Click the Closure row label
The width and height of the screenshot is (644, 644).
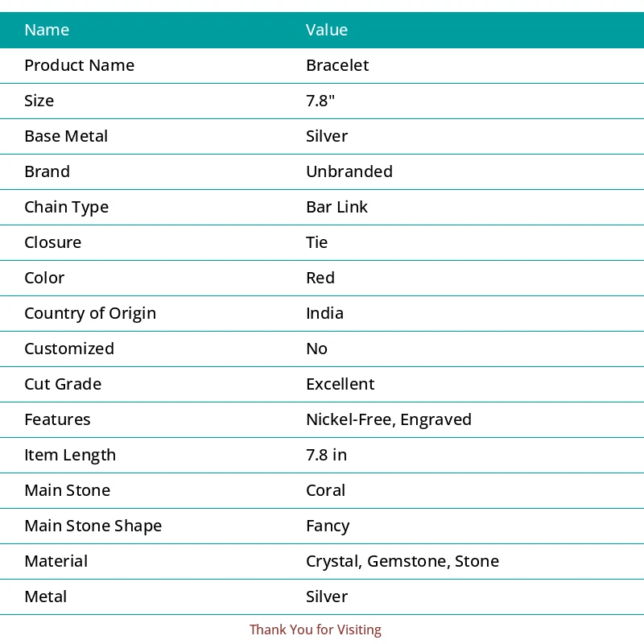coord(52,242)
